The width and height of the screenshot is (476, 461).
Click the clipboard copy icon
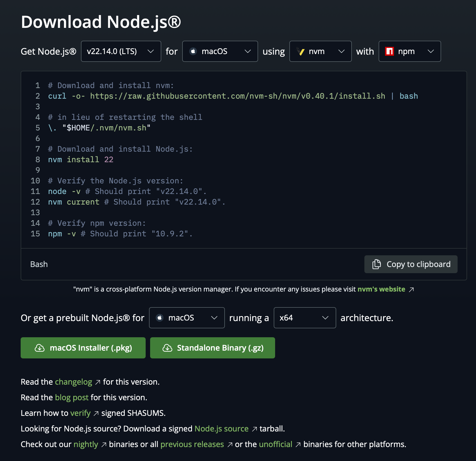coord(377,264)
